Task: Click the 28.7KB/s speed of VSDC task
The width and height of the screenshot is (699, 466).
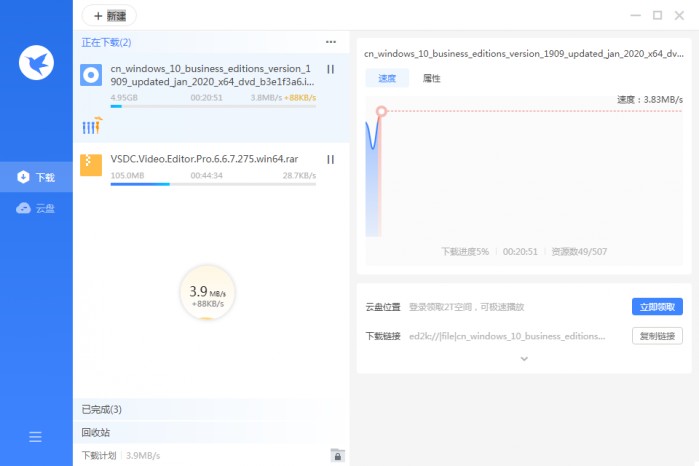Action: coord(299,175)
